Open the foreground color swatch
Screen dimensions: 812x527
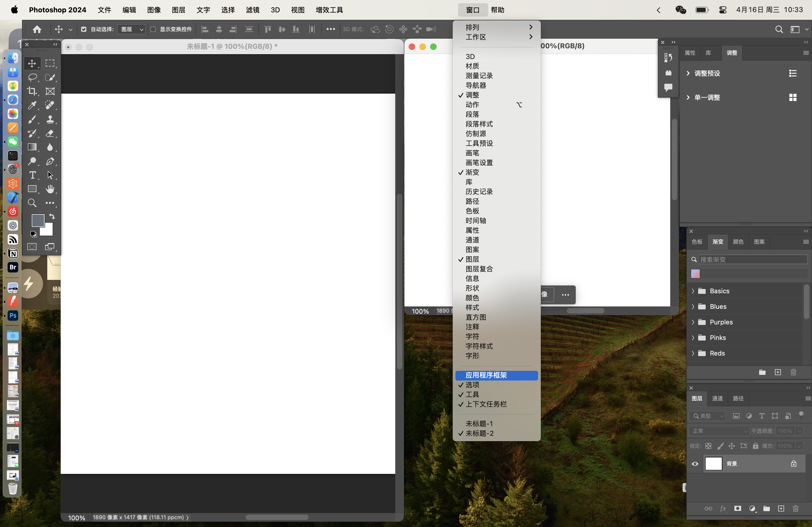point(38,220)
